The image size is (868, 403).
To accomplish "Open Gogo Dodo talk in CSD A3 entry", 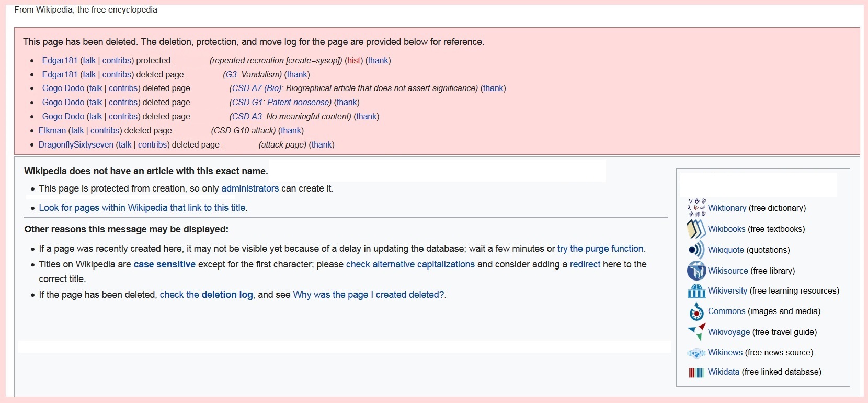I will coord(96,116).
